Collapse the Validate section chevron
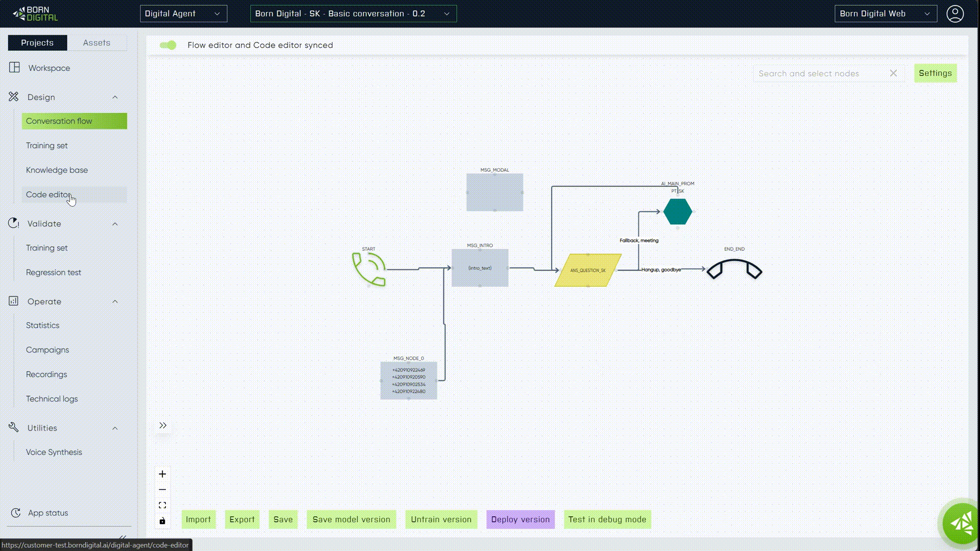 115,224
